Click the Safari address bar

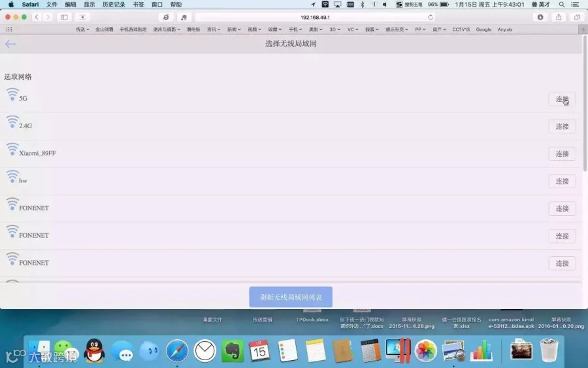tap(315, 17)
